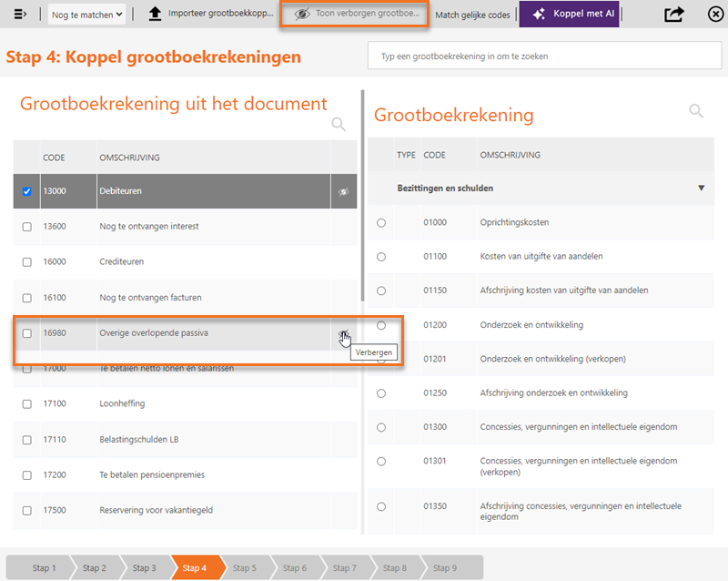Viewport: 728px width, 581px height.
Task: Click Koppel met AI button
Action: click(569, 14)
